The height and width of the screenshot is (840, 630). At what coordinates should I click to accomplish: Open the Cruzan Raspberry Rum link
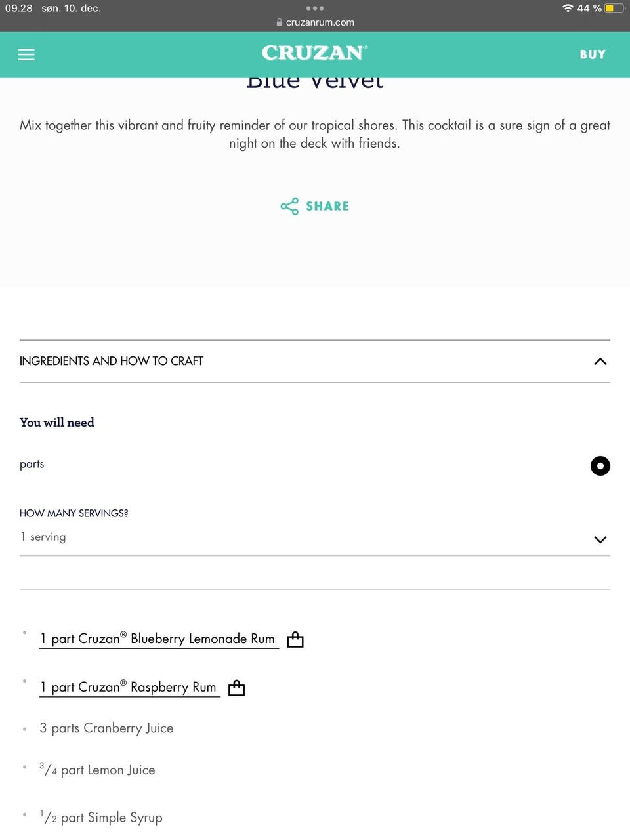point(129,687)
